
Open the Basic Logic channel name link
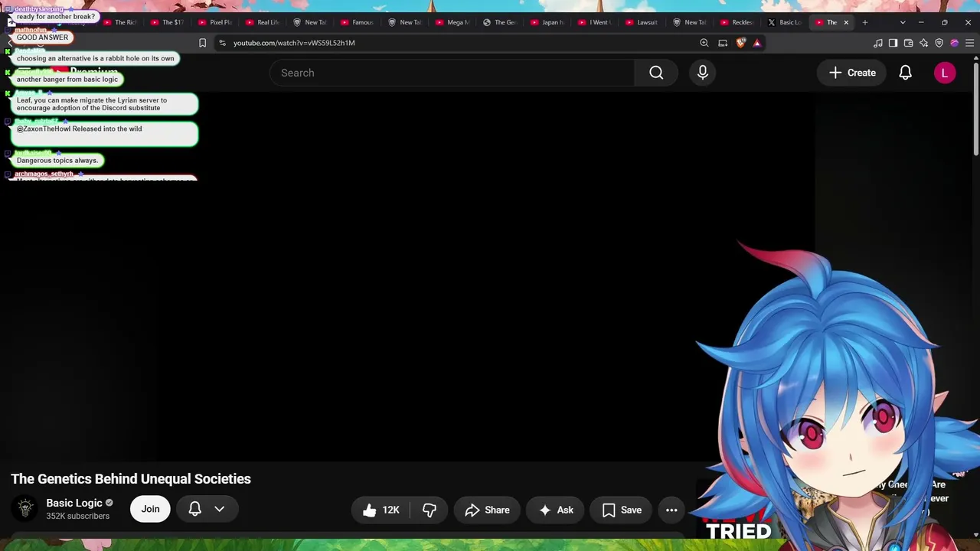click(x=74, y=503)
